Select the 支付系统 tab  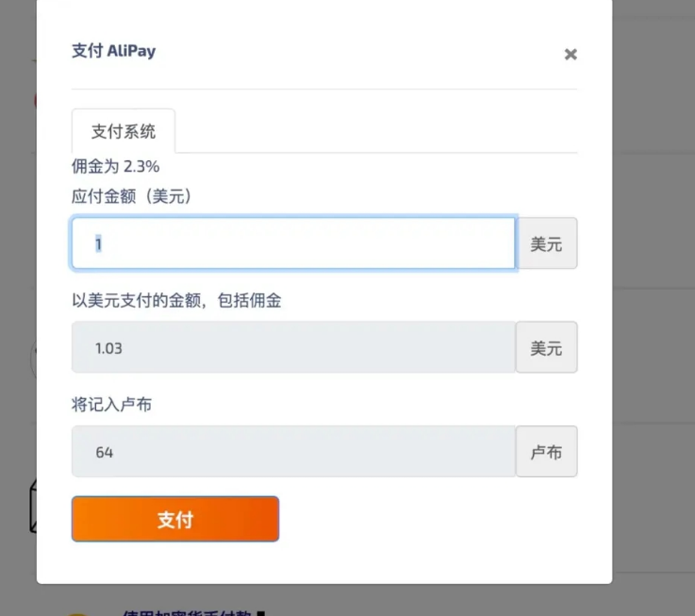coord(124,131)
